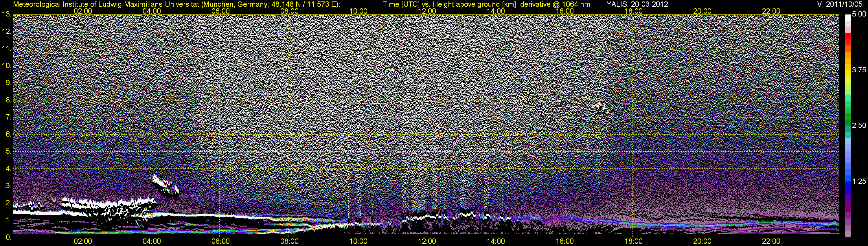Pick the 04:00 label on bottom time axis
868x246 pixels.
pos(152,241)
